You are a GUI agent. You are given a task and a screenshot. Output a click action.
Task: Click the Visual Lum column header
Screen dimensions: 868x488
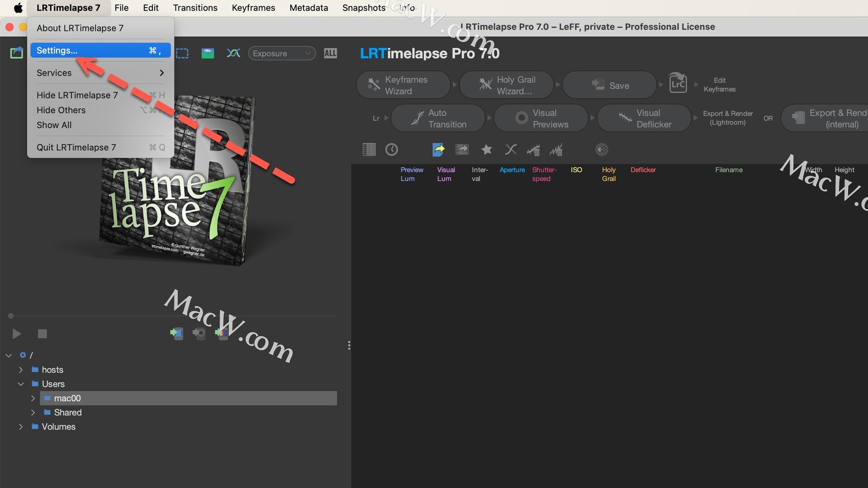pos(446,174)
